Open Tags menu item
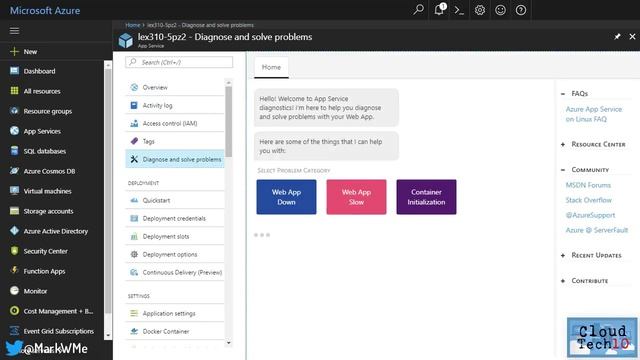 tap(175, 141)
